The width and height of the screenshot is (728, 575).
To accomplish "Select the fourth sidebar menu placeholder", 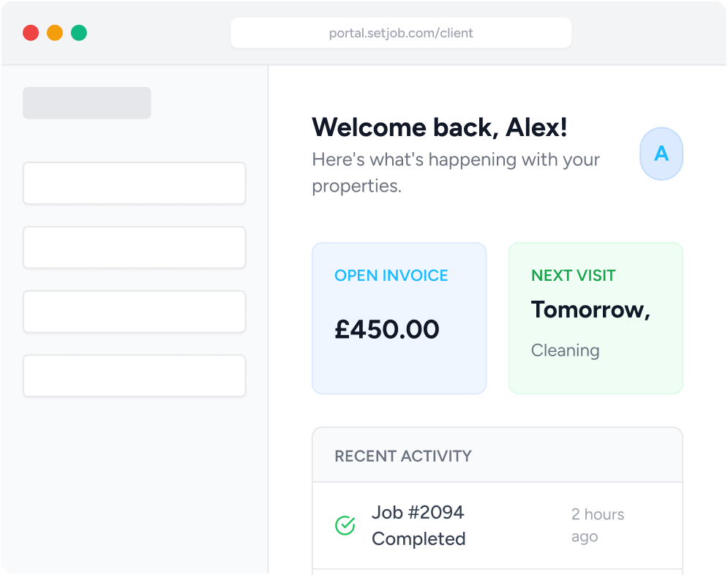I will 134,376.
